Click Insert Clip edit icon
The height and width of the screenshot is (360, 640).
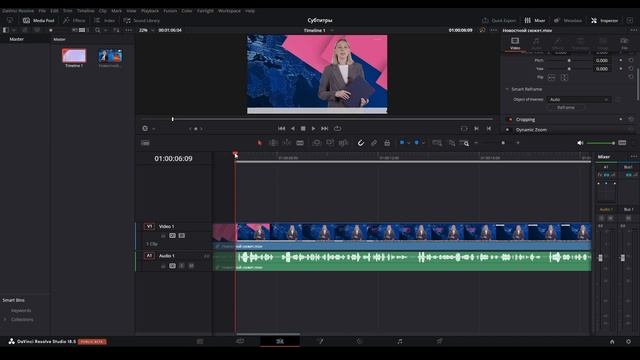317,143
